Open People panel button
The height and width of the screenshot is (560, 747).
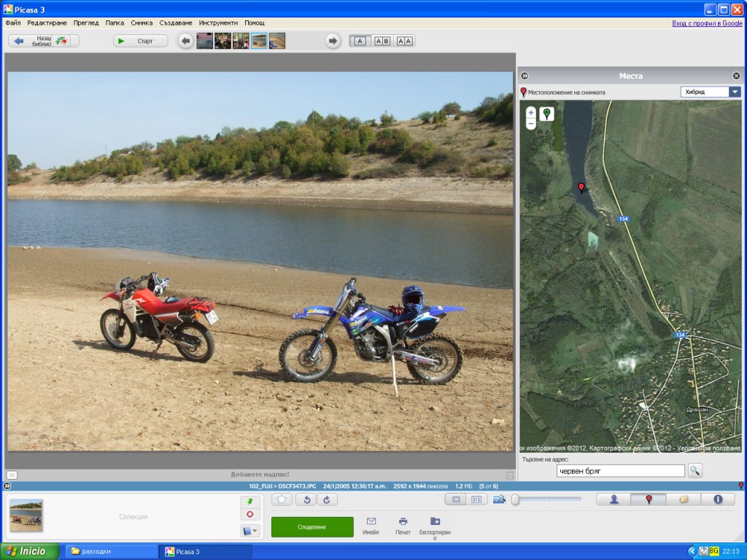[x=614, y=499]
